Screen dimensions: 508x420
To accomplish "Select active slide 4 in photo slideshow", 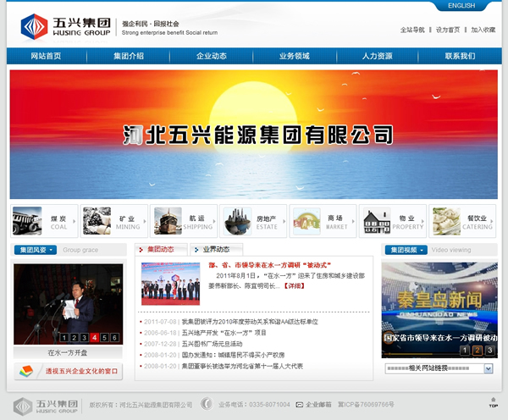I will (94, 338).
